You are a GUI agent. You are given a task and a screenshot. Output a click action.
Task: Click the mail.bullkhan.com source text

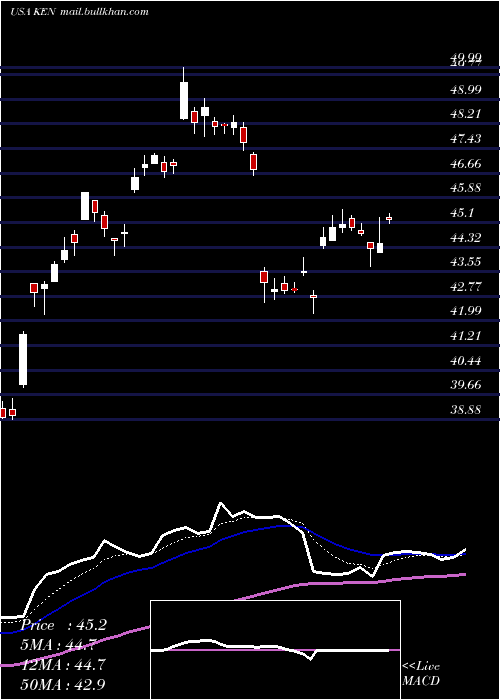(x=104, y=12)
